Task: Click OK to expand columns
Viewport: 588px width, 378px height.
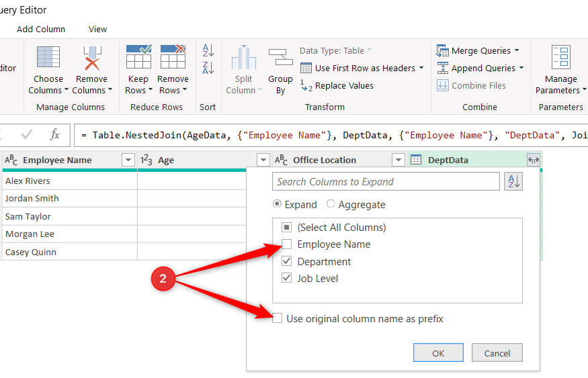Action: (438, 353)
